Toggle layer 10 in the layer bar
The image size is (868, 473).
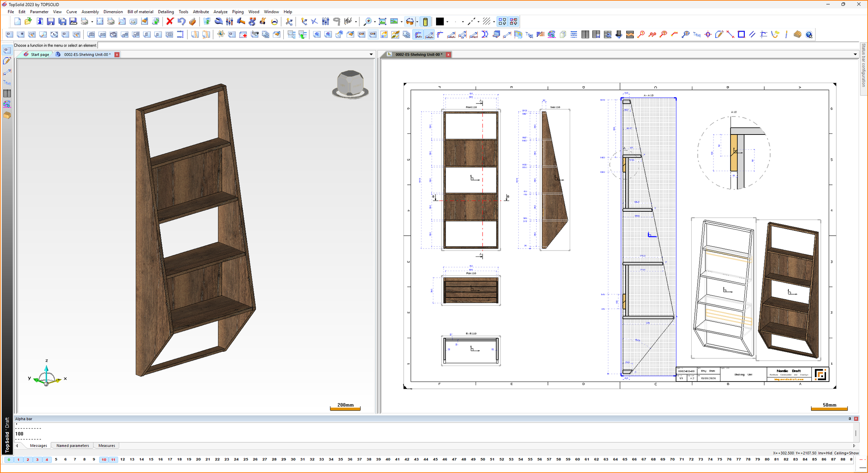click(104, 459)
